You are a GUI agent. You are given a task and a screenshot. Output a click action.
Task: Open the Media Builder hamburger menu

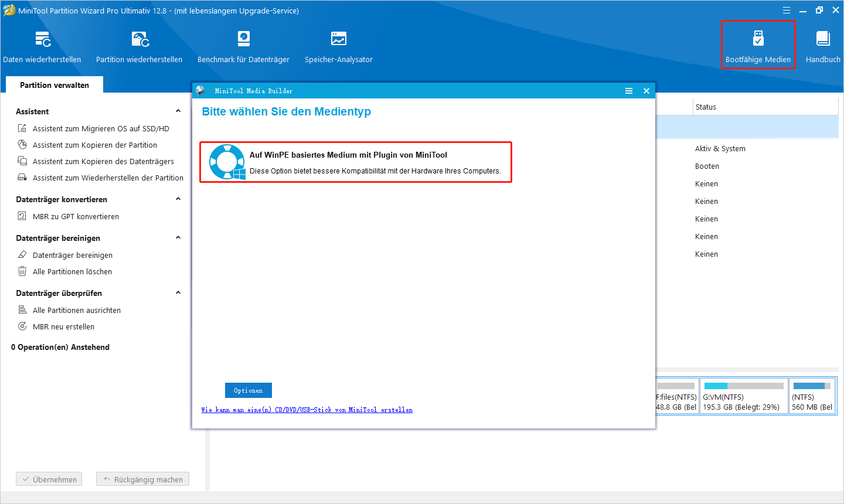click(629, 91)
